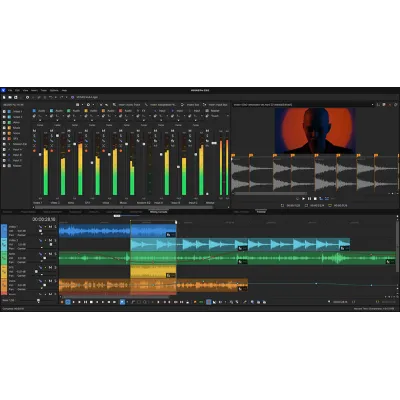Stop timeline playback
Screen dimensions: 400x400
[x=91, y=302]
